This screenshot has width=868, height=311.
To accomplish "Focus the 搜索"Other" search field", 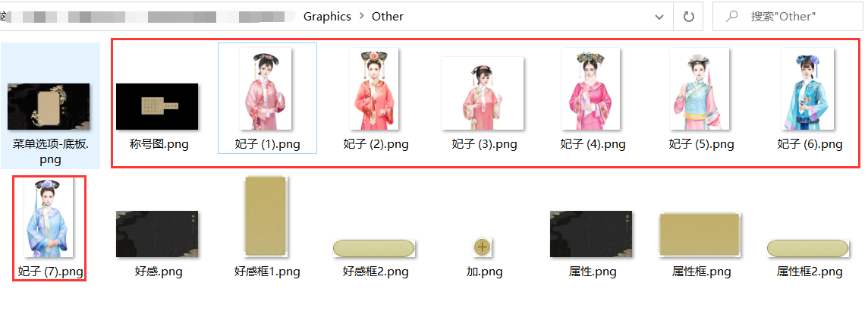I will pos(787,17).
